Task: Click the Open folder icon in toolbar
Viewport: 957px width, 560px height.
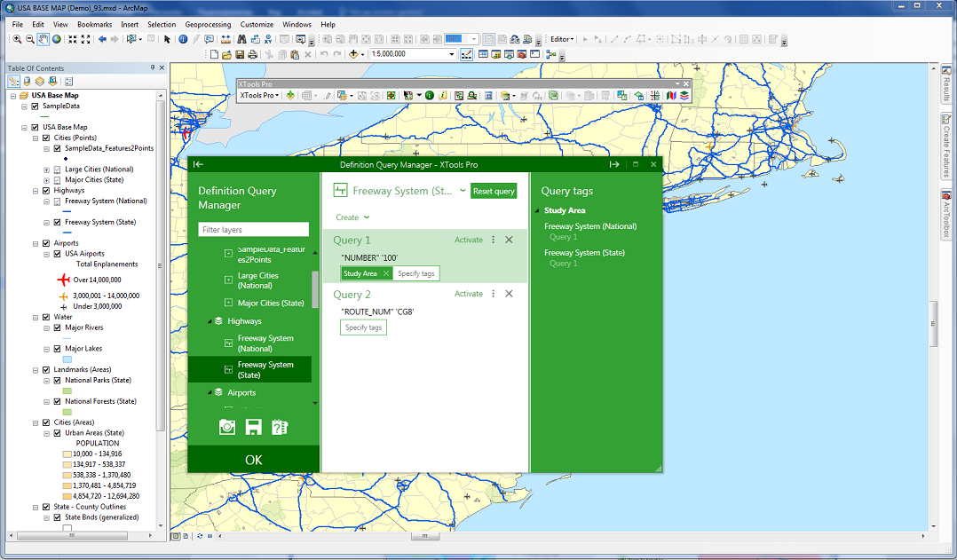Action: 227,54
